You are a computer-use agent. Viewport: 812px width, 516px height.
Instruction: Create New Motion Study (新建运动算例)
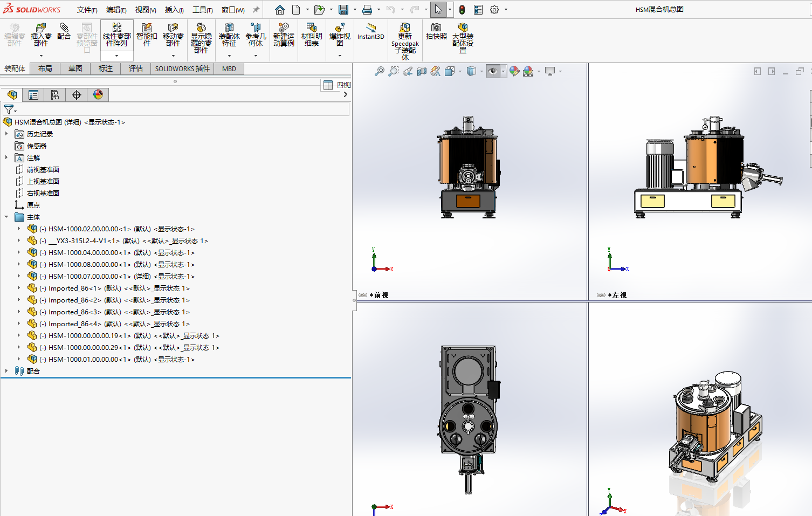(284, 35)
